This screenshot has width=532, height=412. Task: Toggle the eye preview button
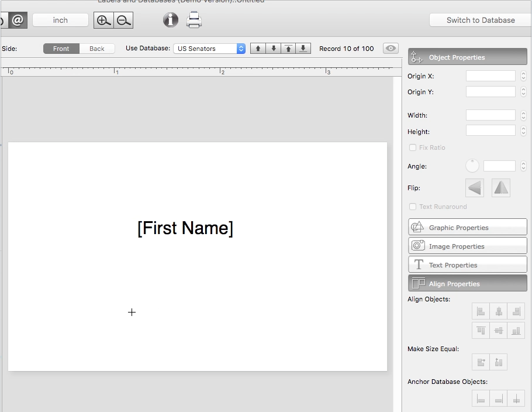(391, 49)
